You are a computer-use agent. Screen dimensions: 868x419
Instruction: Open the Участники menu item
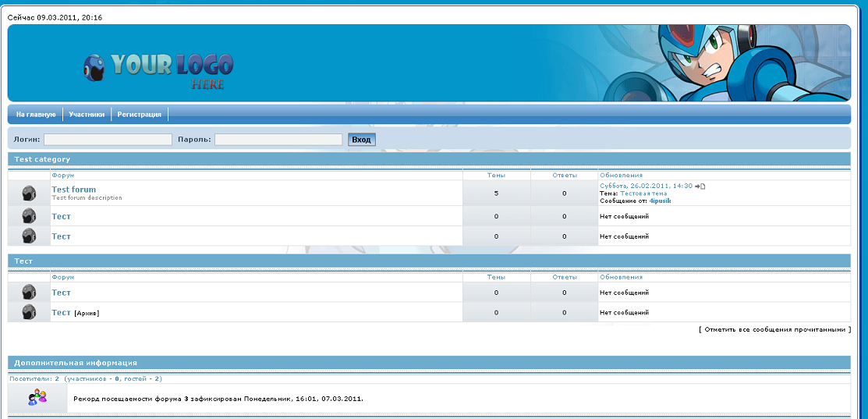87,115
